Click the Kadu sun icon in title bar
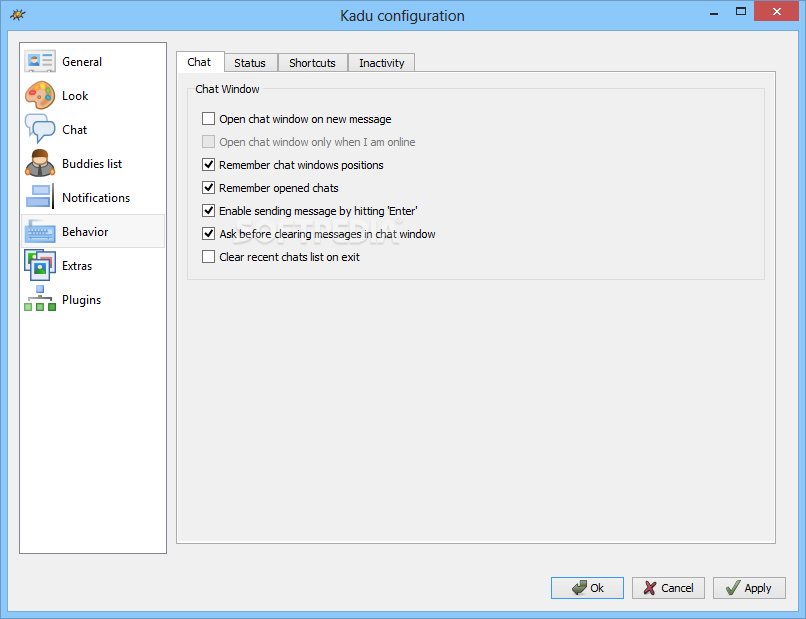Image resolution: width=806 pixels, height=619 pixels. pyautogui.click(x=17, y=14)
